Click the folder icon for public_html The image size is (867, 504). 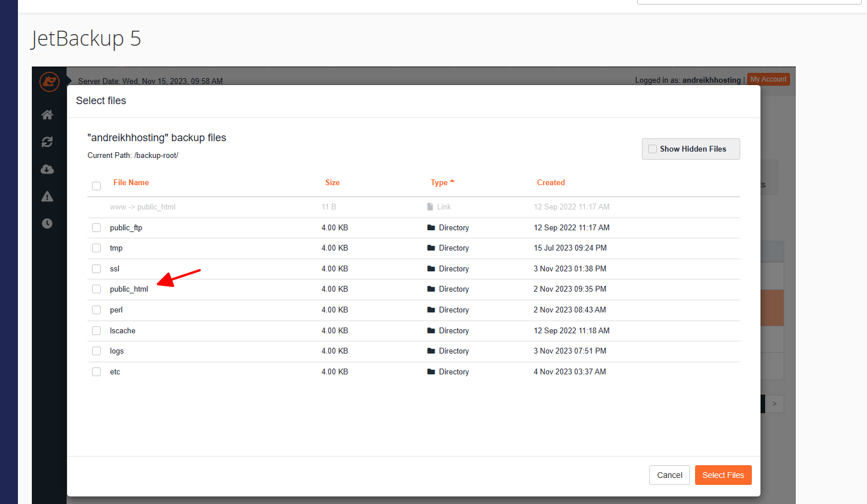(x=431, y=289)
